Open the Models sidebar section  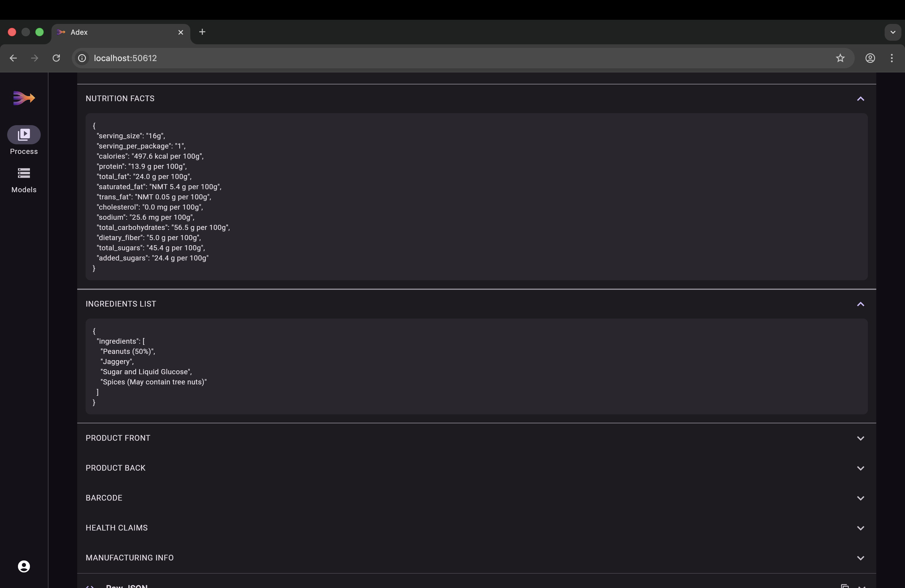click(x=24, y=180)
